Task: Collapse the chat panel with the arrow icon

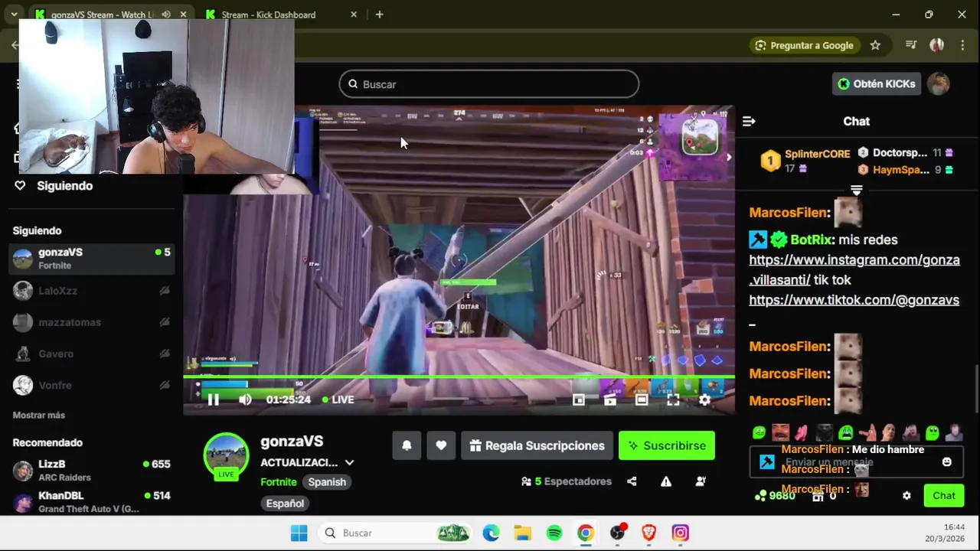Action: pos(749,121)
